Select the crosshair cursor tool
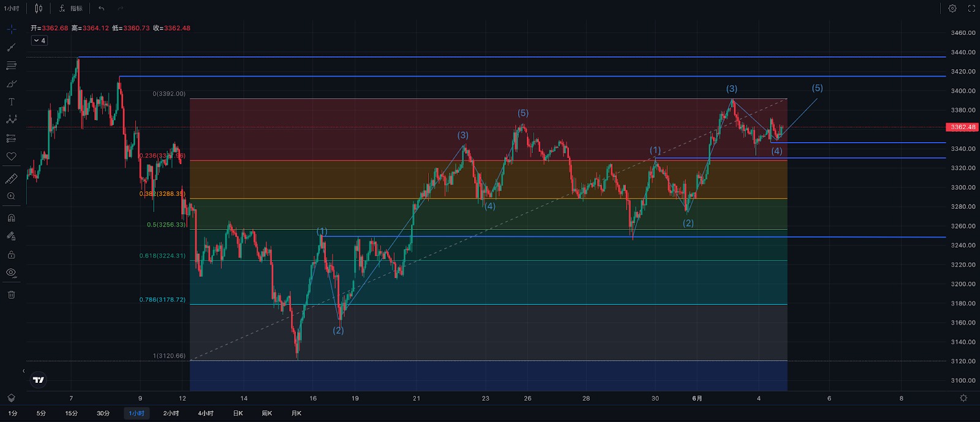The width and height of the screenshot is (980, 422). click(x=11, y=29)
